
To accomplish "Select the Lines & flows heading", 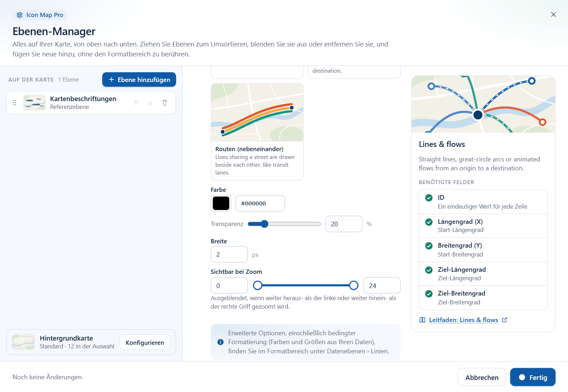I will click(442, 144).
